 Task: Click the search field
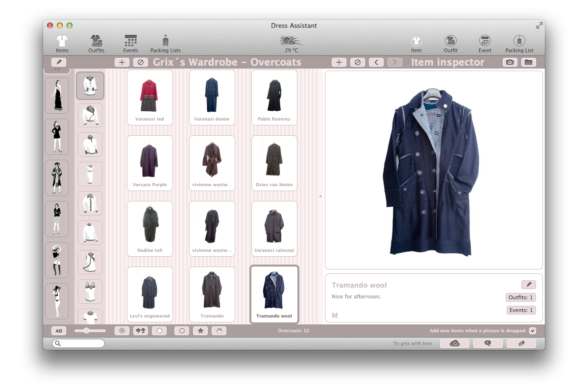click(x=78, y=343)
